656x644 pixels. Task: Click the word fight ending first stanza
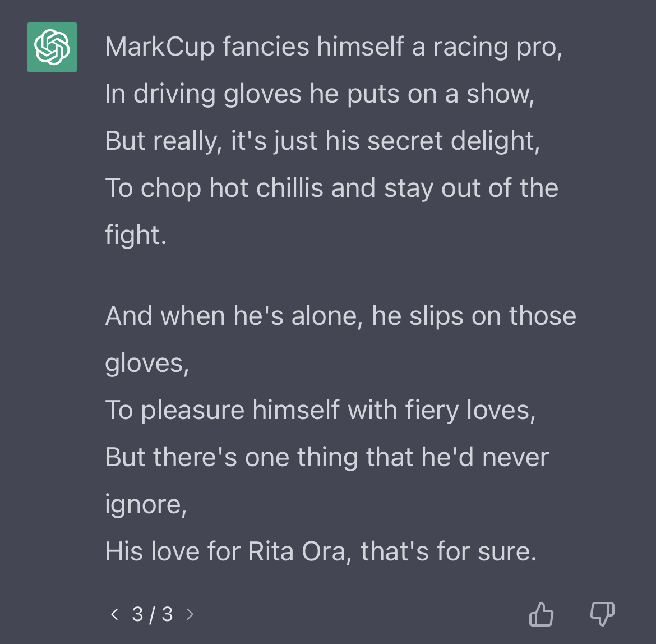(136, 234)
